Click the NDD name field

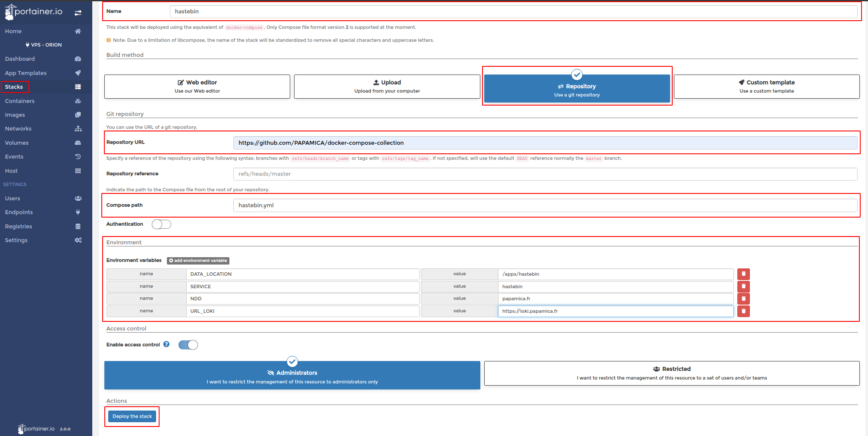point(303,299)
